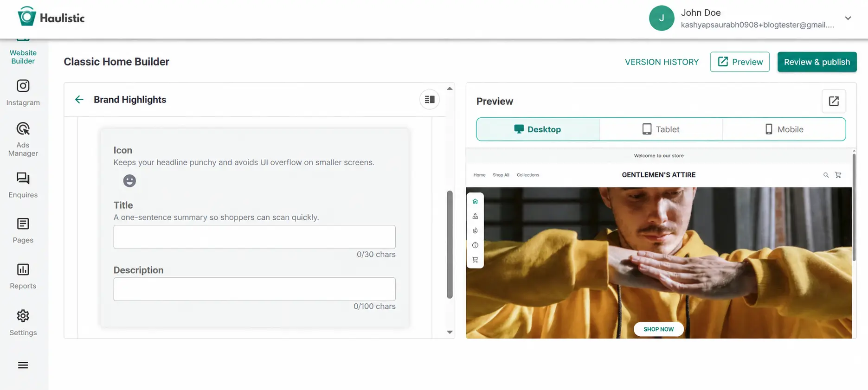The image size is (868, 390).
Task: Click the search icon in store preview
Action: pyautogui.click(x=826, y=175)
